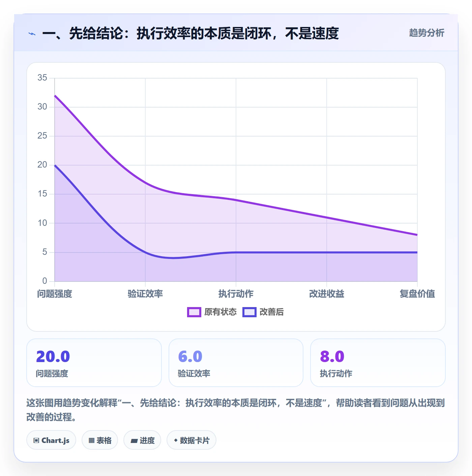The height and width of the screenshot is (476, 472).
Task: Click the 执行动作 x-axis label
Action: [x=236, y=294]
